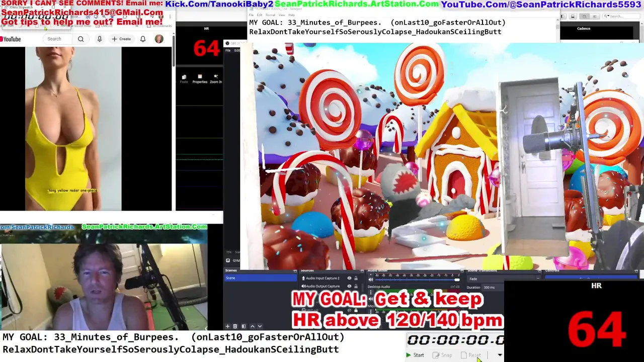Move scene up with arrow icon
Screen dimensions: 644x362
253,326
